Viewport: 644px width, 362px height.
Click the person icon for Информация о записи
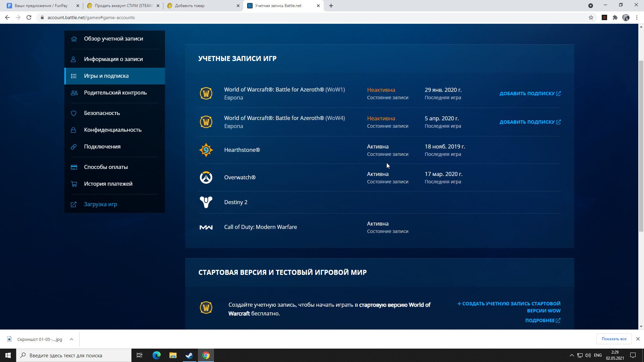[x=73, y=59]
